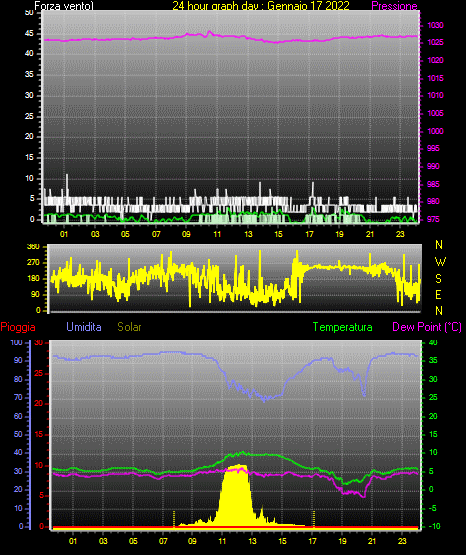Click the hour 21 marker on bottom graph
This screenshot has height=555, width=466.
click(372, 541)
